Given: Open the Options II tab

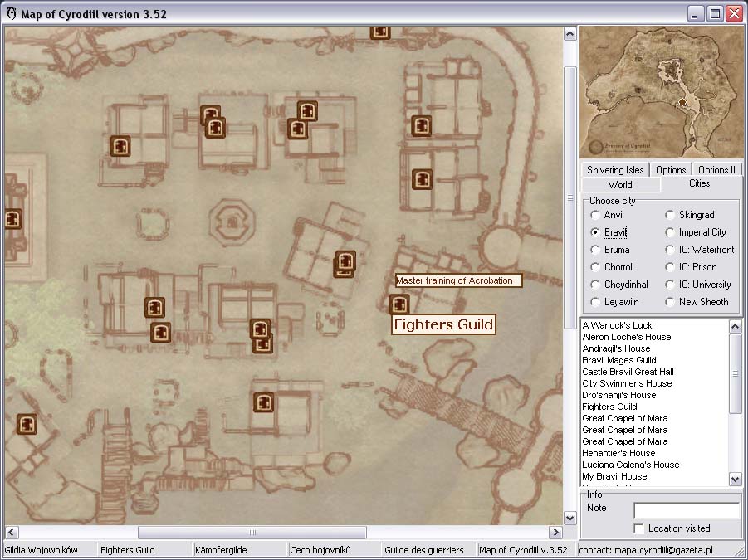Looking at the screenshot, I should tap(716, 170).
